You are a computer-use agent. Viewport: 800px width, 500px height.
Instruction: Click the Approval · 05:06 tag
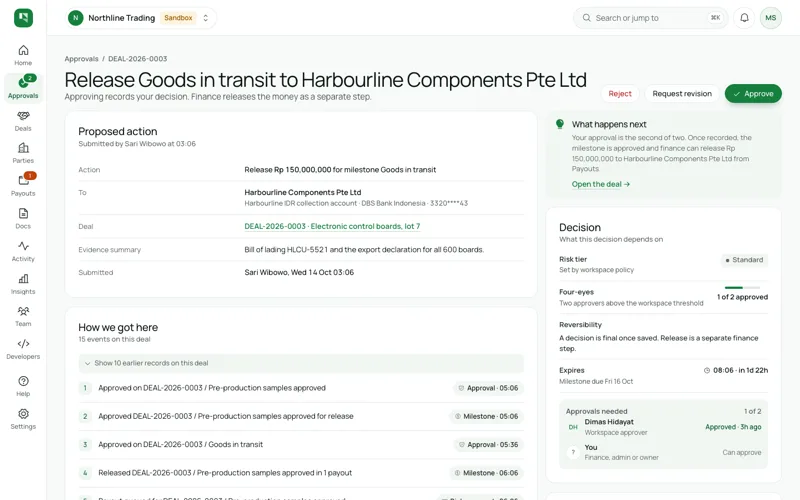click(488, 388)
